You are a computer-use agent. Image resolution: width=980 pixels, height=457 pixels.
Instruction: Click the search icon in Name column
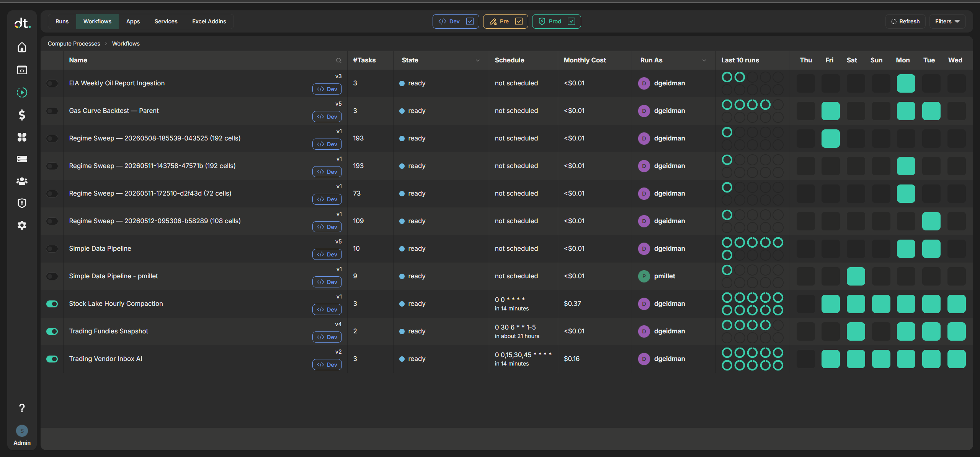coord(338,60)
